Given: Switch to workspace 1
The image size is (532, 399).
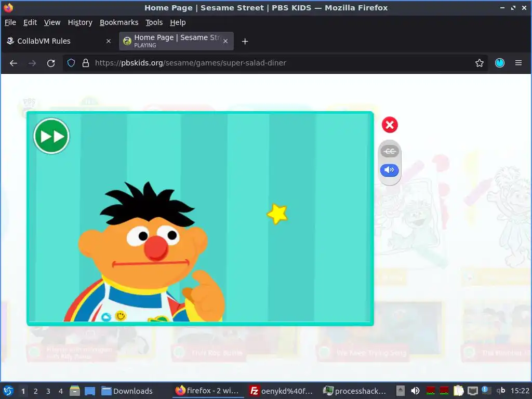Looking at the screenshot, I should 23,391.
